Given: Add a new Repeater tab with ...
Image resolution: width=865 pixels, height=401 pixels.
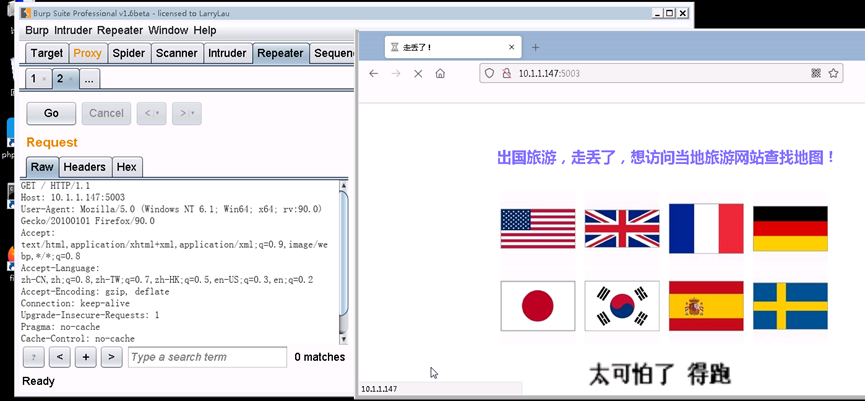Looking at the screenshot, I should [89, 79].
